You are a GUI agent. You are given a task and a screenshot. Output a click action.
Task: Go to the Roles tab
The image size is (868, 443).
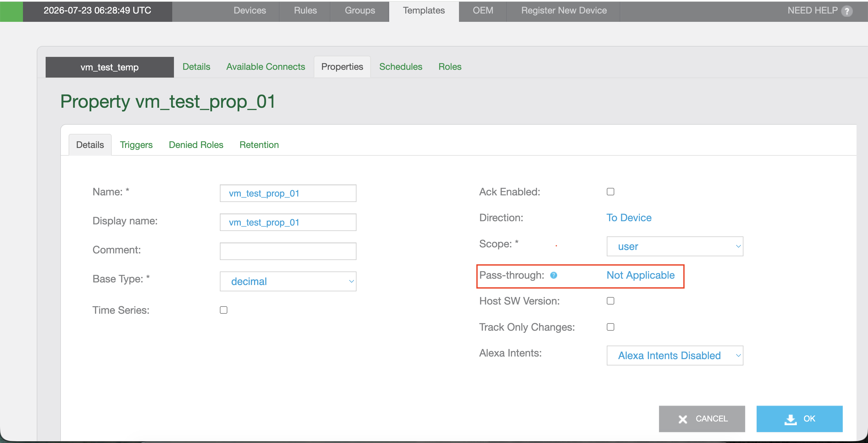click(450, 67)
